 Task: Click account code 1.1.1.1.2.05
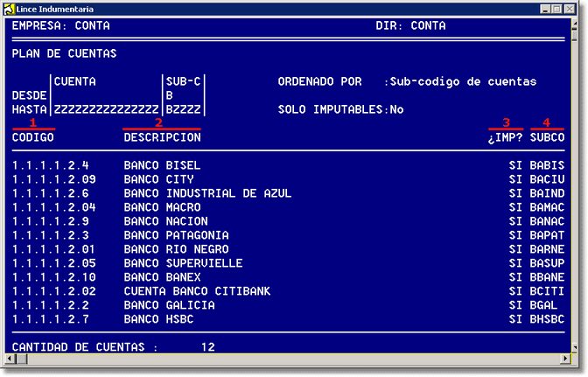(54, 263)
